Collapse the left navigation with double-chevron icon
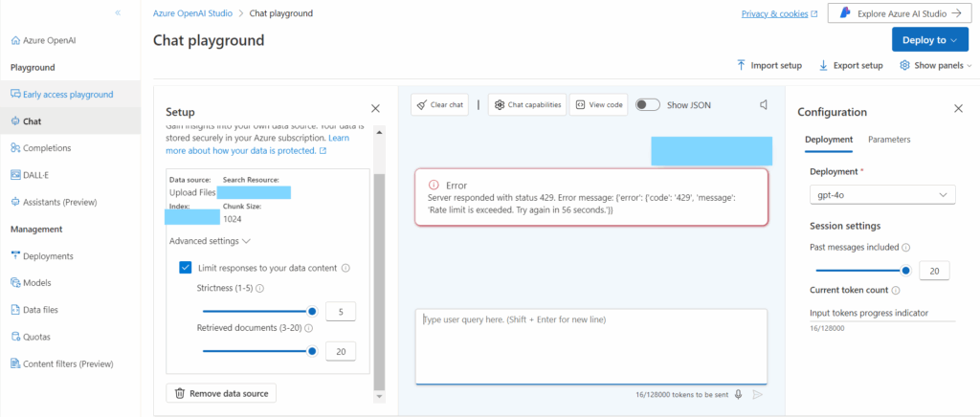Screen dimensions: 980x417 point(118,12)
